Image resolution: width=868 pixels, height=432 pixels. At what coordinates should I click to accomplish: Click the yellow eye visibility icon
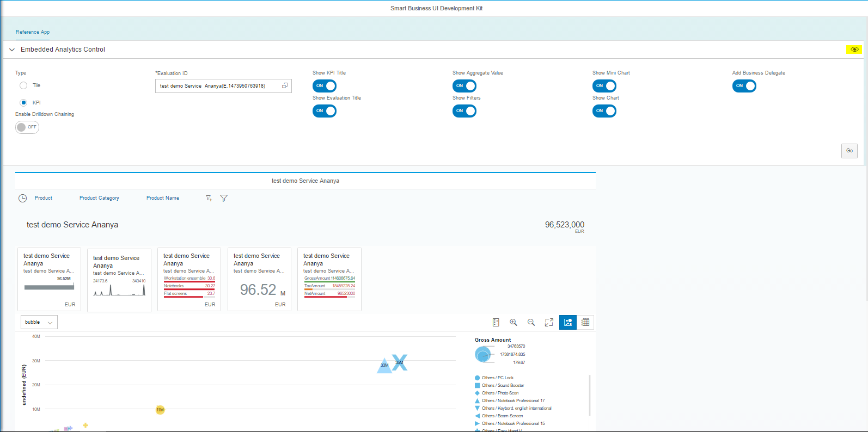(x=854, y=50)
